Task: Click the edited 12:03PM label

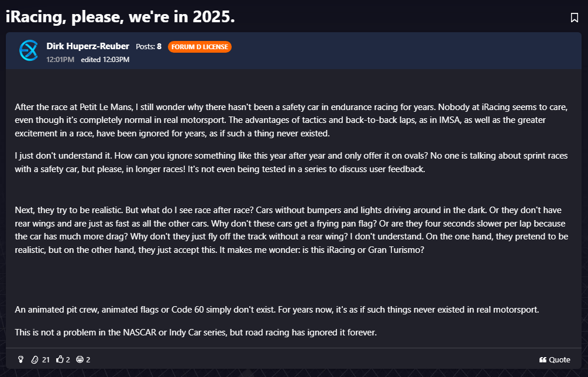Action: point(105,60)
